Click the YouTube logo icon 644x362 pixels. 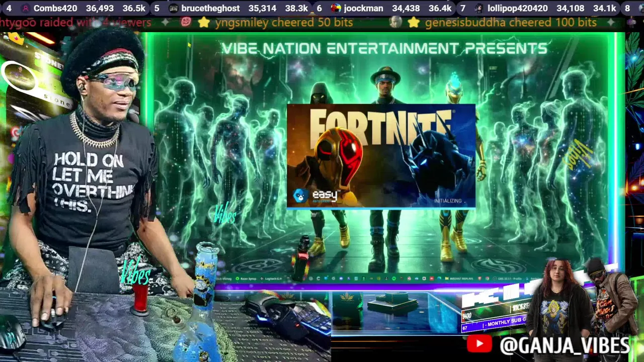pos(479,344)
